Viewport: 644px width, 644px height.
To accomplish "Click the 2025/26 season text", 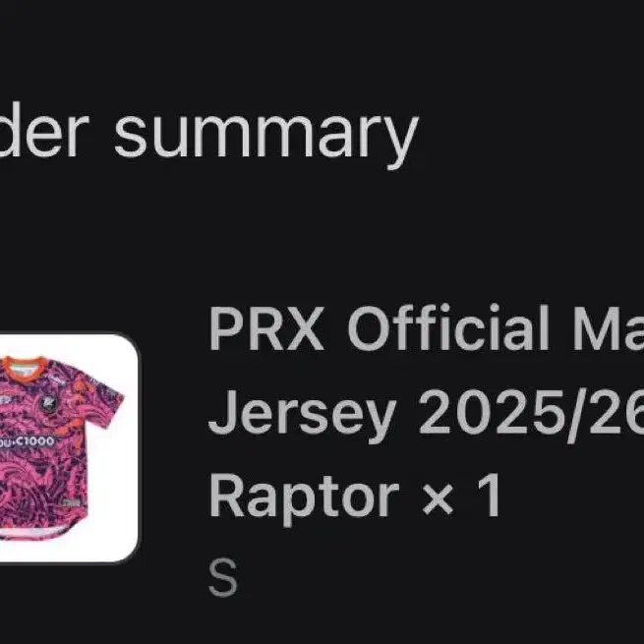I will click(531, 413).
